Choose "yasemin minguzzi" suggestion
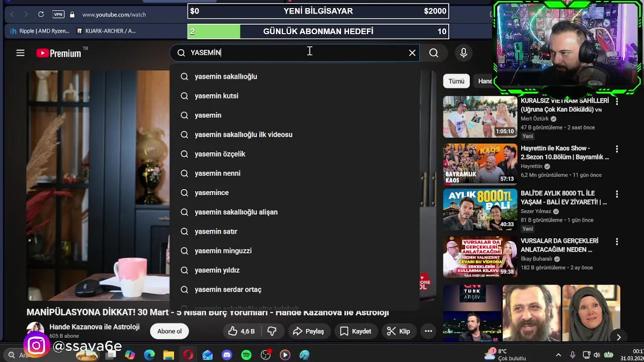The image size is (644, 362). click(295, 250)
